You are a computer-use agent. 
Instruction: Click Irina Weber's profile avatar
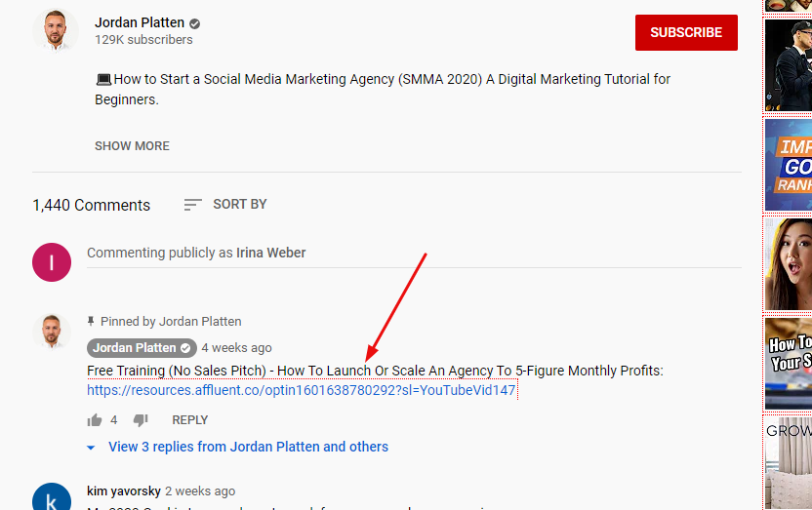click(52, 262)
